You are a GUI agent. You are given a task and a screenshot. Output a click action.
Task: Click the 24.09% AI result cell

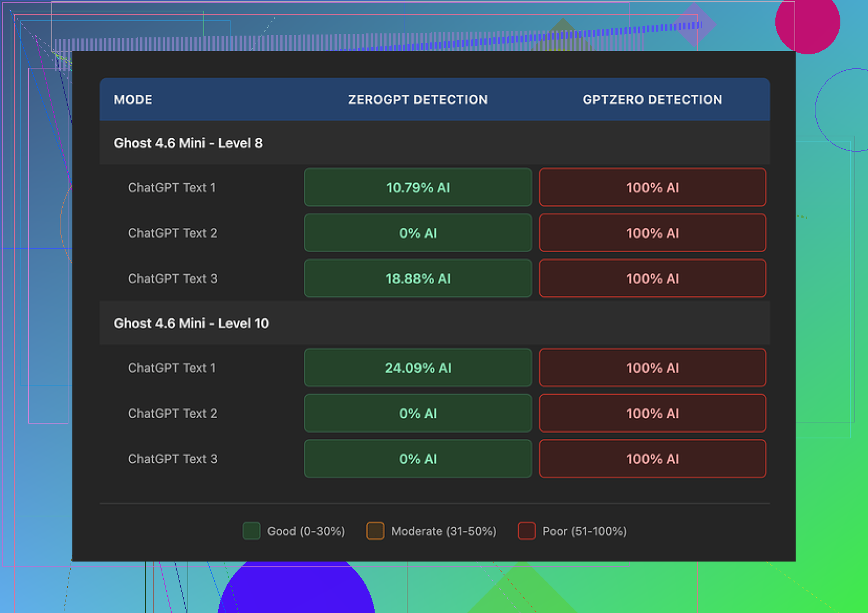[418, 368]
